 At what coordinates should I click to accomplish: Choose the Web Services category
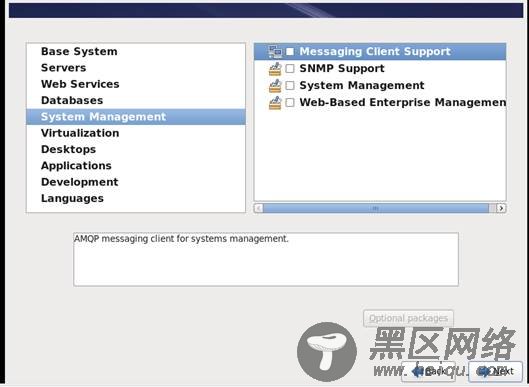click(x=136, y=84)
